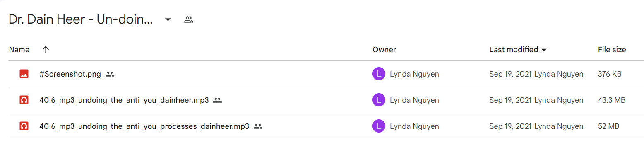
Task: Click audio icon of the processes_dainheer.mp3 file
Action: coord(24,126)
